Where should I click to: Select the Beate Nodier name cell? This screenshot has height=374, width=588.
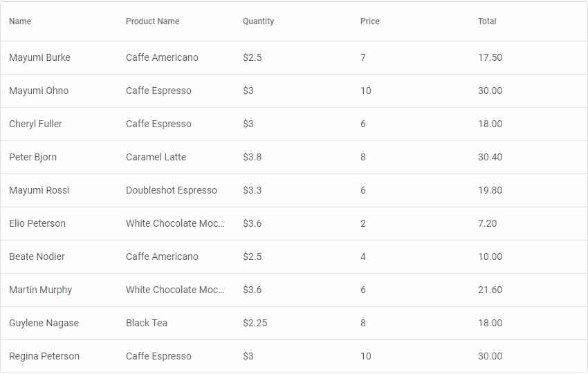point(37,256)
